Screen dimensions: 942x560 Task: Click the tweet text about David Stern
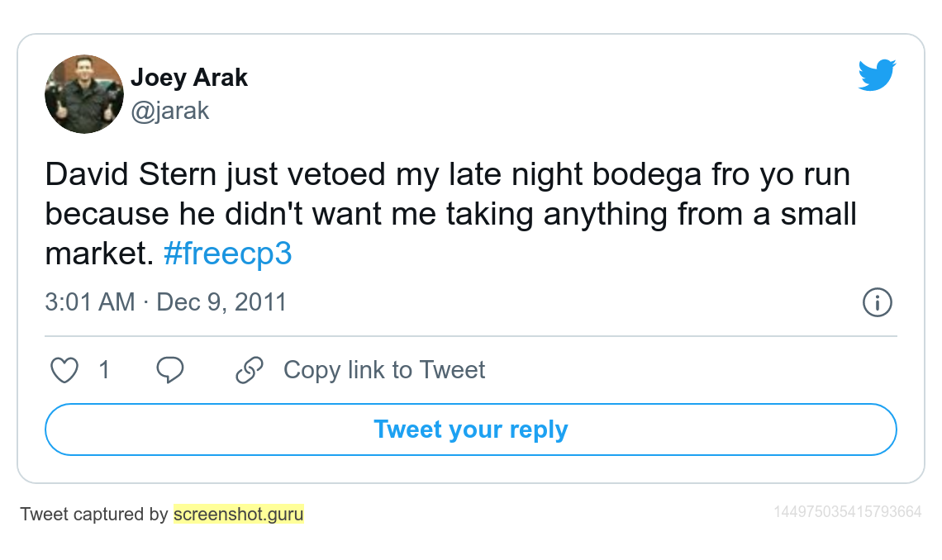(450, 213)
